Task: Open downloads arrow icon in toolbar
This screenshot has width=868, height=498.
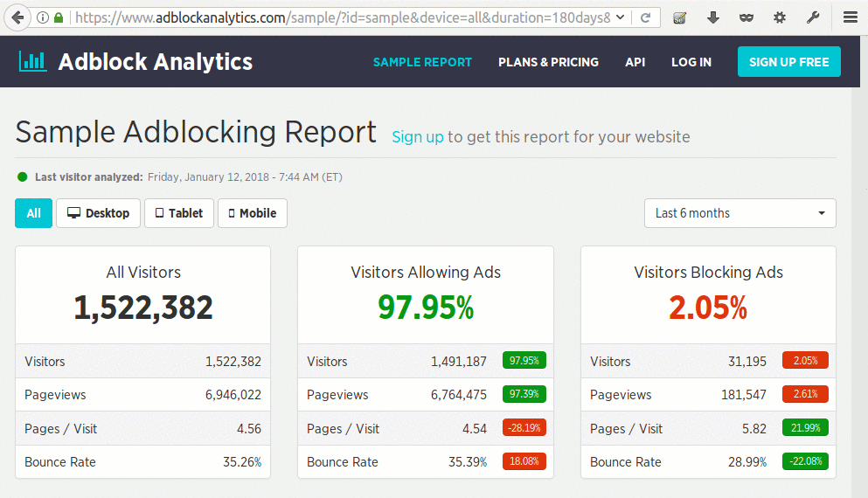Action: (713, 17)
